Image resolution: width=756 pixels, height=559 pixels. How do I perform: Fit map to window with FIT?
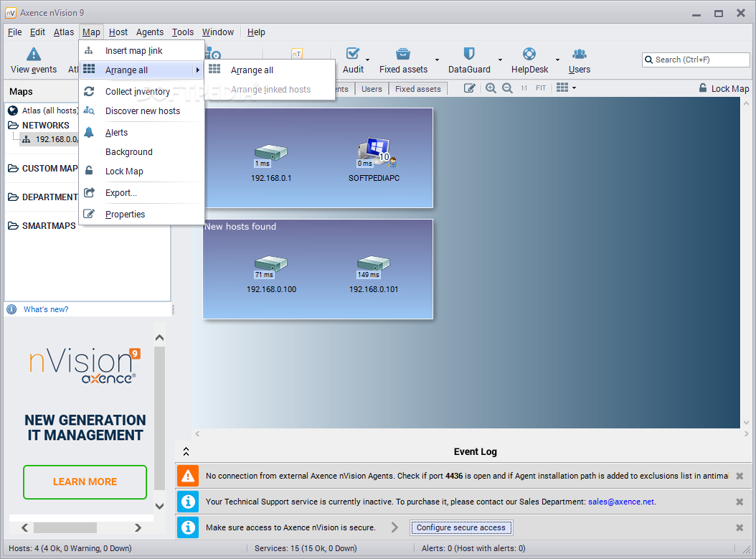click(541, 88)
